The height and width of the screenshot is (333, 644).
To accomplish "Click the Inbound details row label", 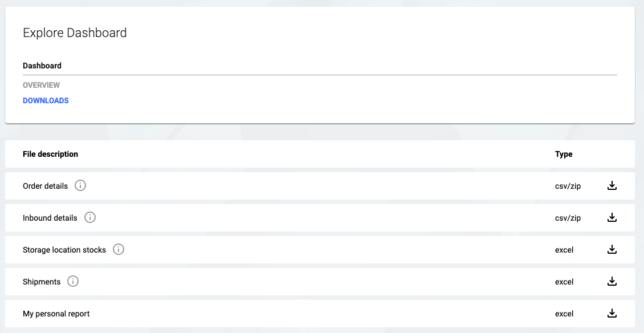I will [x=50, y=218].
